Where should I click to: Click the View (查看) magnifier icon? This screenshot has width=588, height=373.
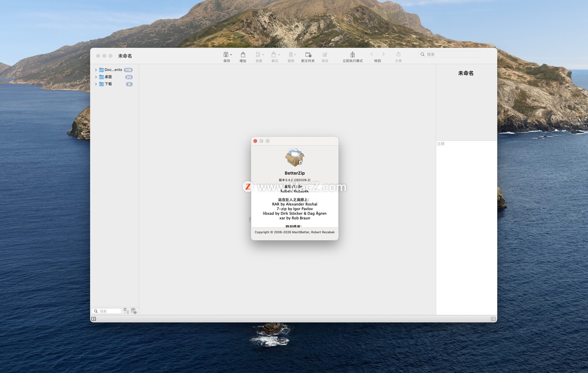258,54
